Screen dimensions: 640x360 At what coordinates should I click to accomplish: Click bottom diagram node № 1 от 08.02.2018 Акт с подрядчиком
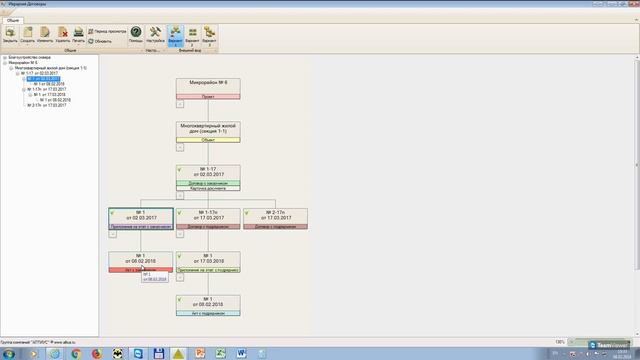point(208,306)
